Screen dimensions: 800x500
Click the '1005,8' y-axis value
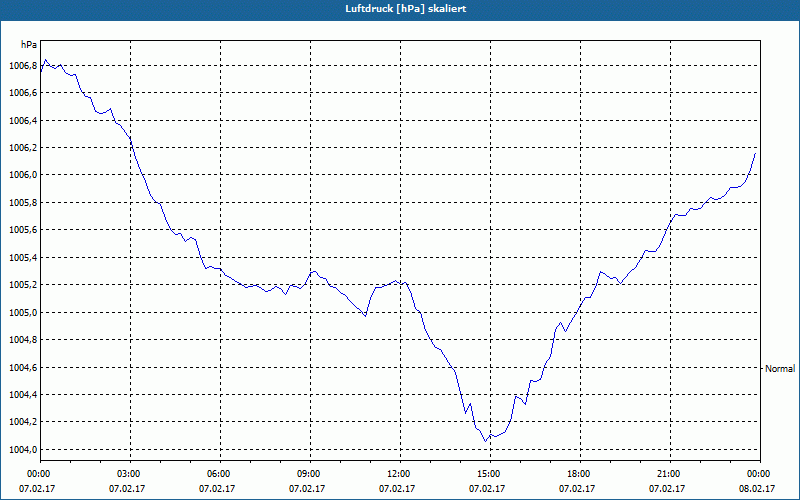23,203
